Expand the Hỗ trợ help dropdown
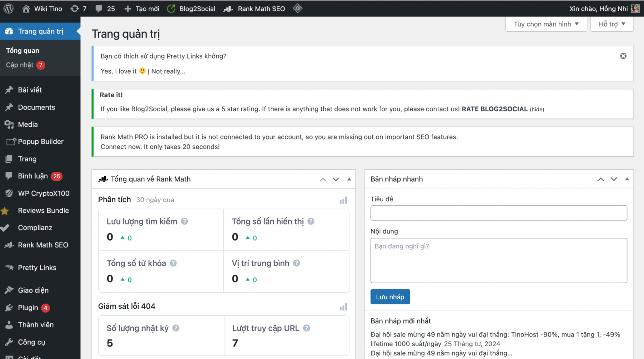Viewport: 644px width, 359px height. click(x=612, y=24)
